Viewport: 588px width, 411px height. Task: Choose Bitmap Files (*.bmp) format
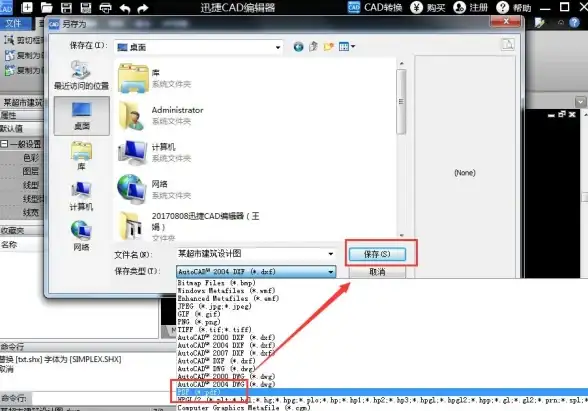point(216,283)
